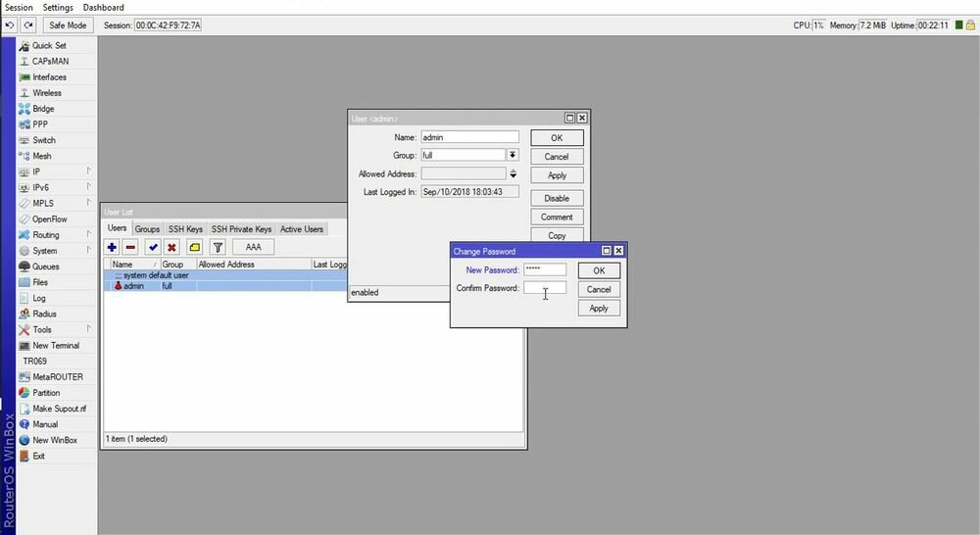Click Exit in sidebar
The image size is (980, 535).
(56, 456)
